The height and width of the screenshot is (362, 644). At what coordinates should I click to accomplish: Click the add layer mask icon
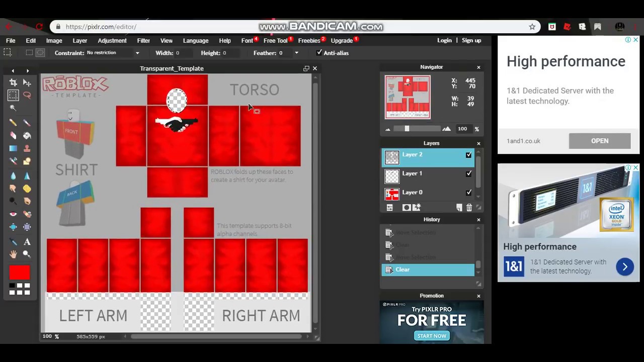[x=407, y=208]
